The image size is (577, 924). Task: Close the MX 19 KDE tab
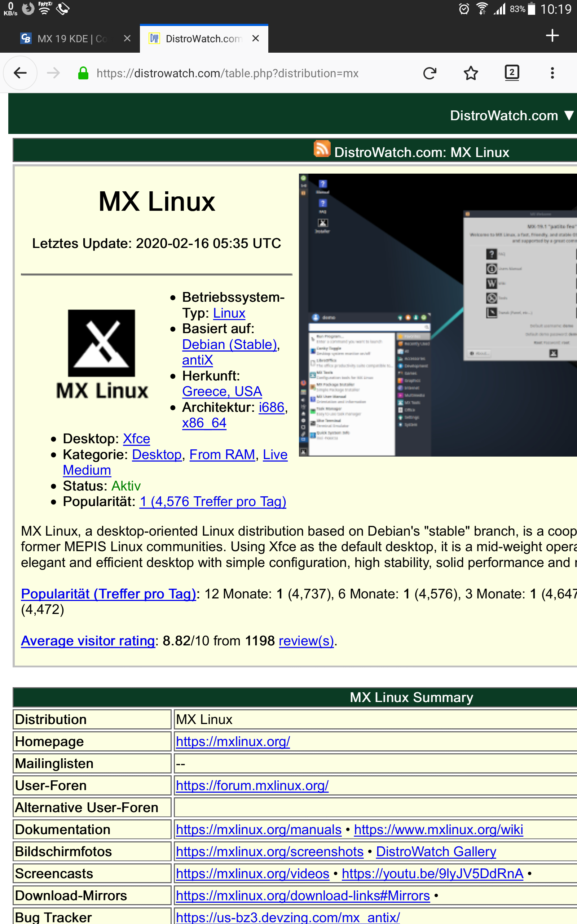[126, 38]
